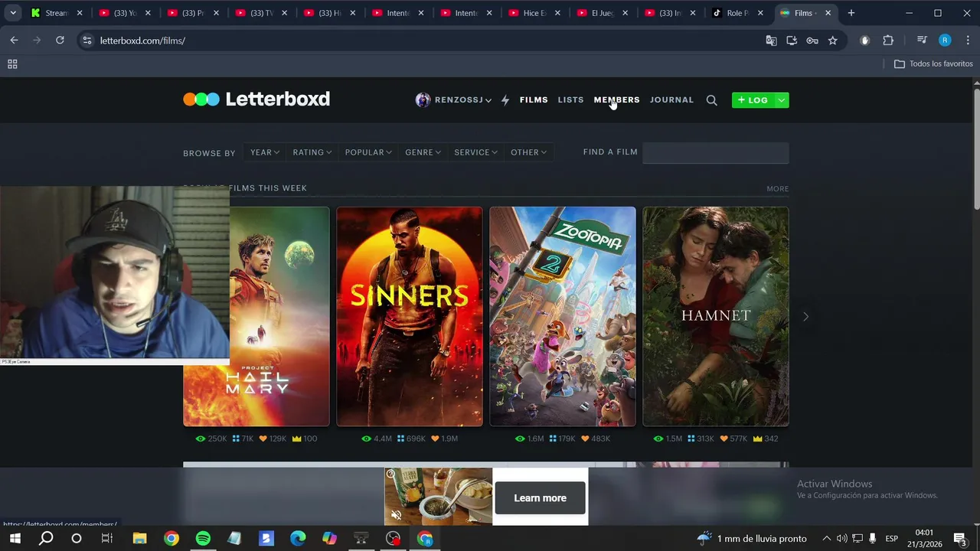
Task: Expand the YEAR browse dropdown
Action: 265,152
